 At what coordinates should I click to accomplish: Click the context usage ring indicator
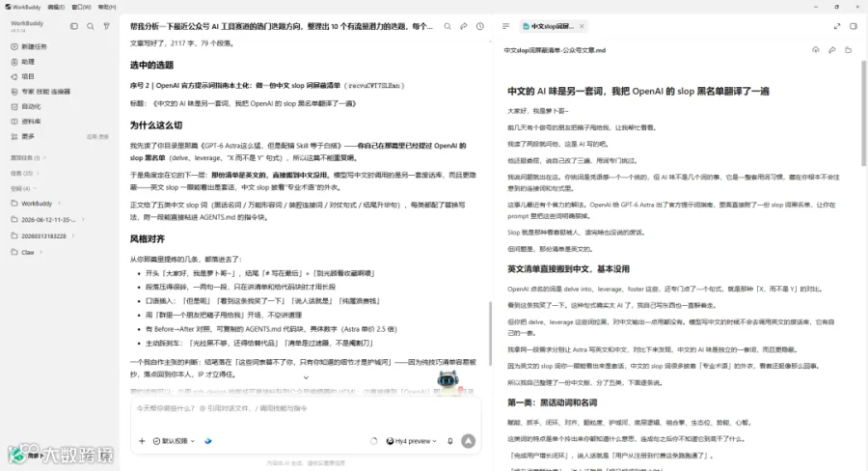pyautogui.click(x=373, y=441)
